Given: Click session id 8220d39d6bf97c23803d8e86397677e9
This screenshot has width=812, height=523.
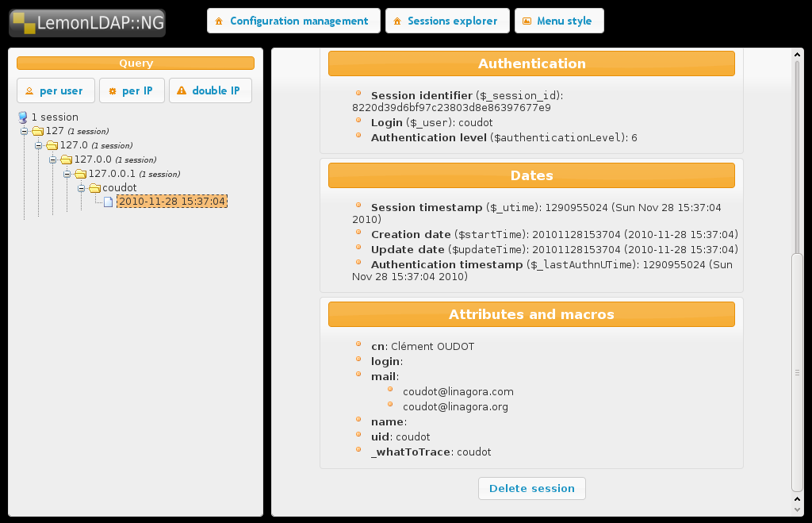Looking at the screenshot, I should pyautogui.click(x=451, y=108).
